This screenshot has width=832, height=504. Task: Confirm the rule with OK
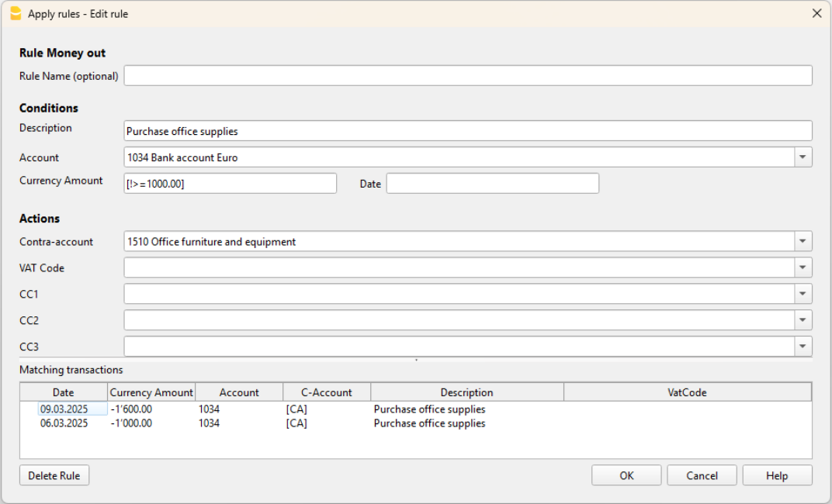click(x=626, y=475)
